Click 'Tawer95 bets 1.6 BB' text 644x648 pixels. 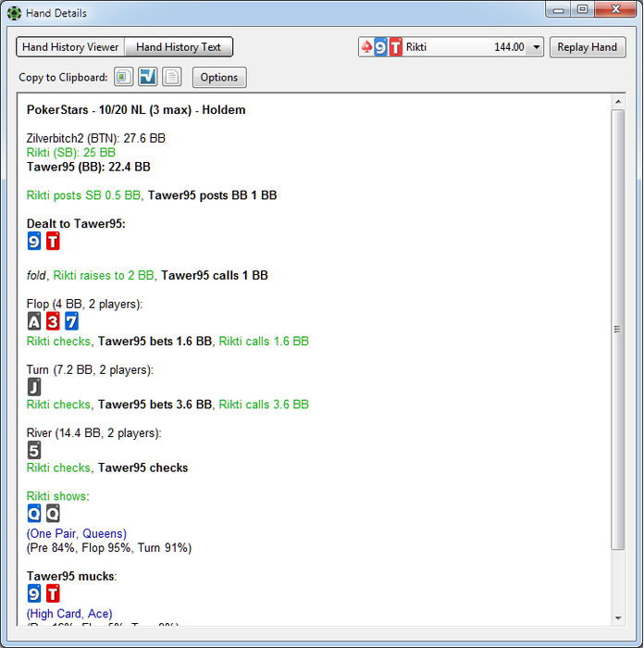click(155, 342)
